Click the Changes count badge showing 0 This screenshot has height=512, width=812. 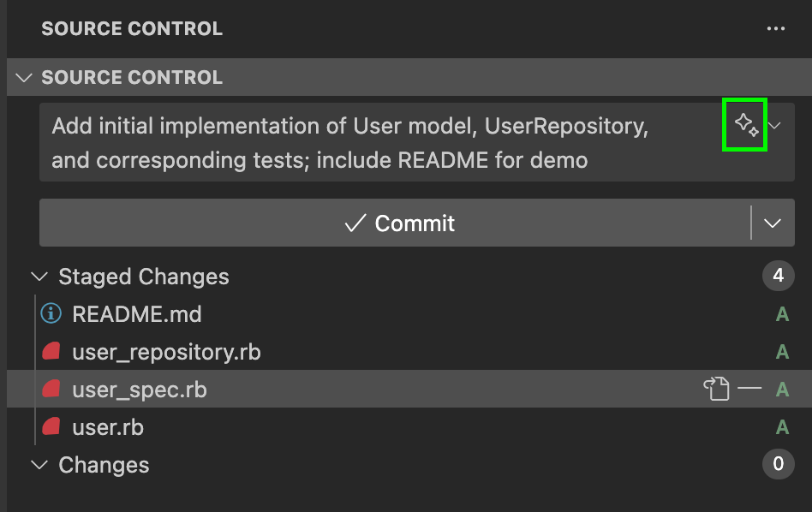point(778,464)
